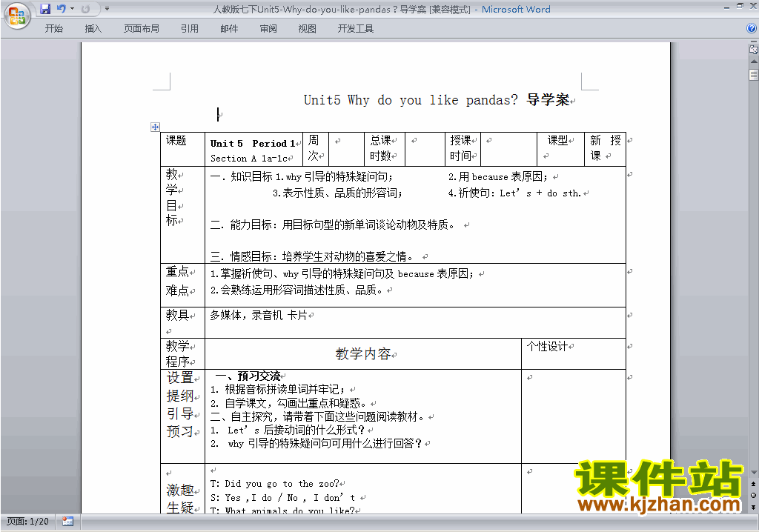759x532 pixels.
Task: Click '二、自主探究' line
Action: coord(317,417)
